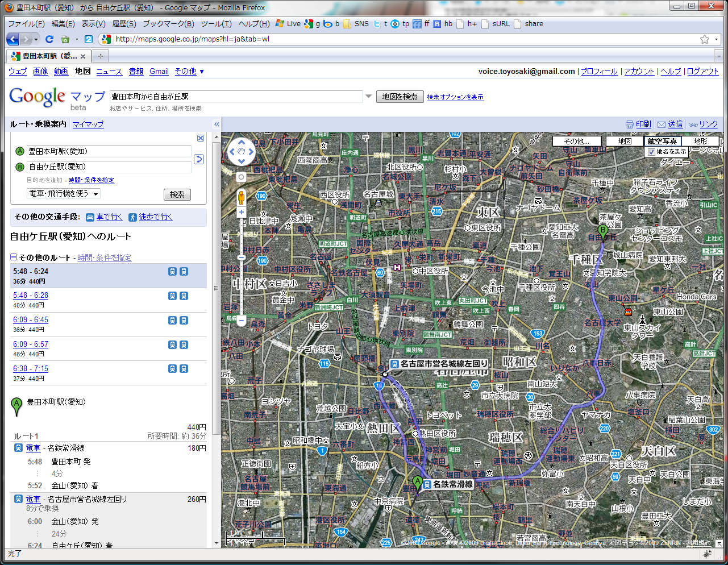Click the 検索 button in directions form
728x565 pixels.
[177, 194]
